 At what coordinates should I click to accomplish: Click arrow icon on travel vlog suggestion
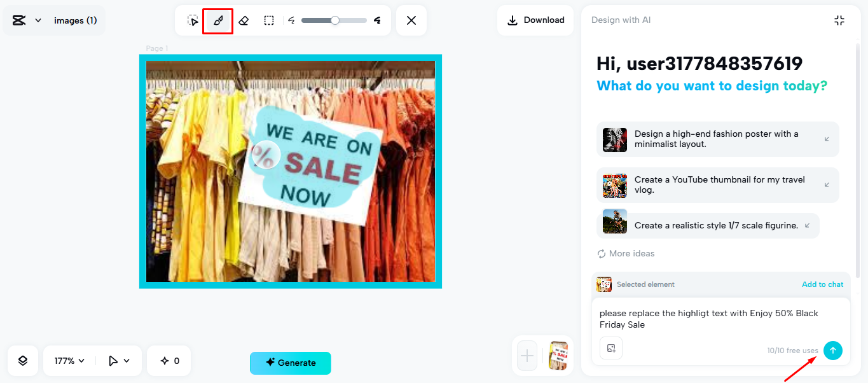[x=827, y=185]
